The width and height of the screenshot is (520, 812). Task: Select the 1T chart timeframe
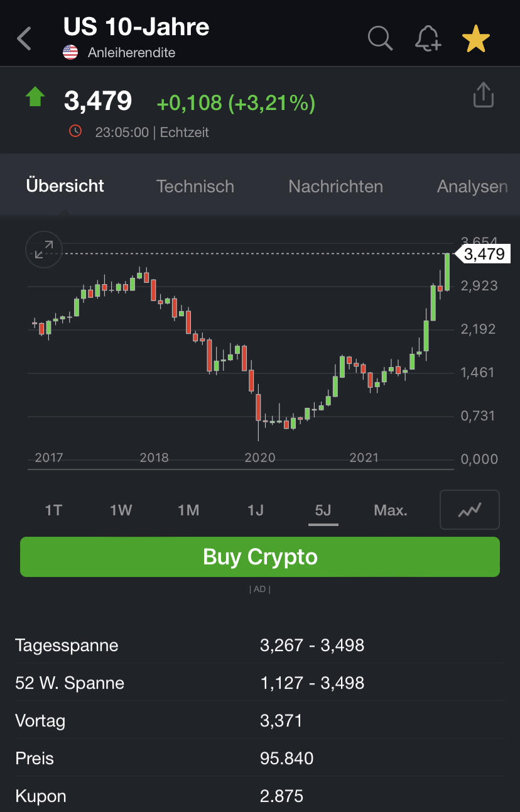54,510
